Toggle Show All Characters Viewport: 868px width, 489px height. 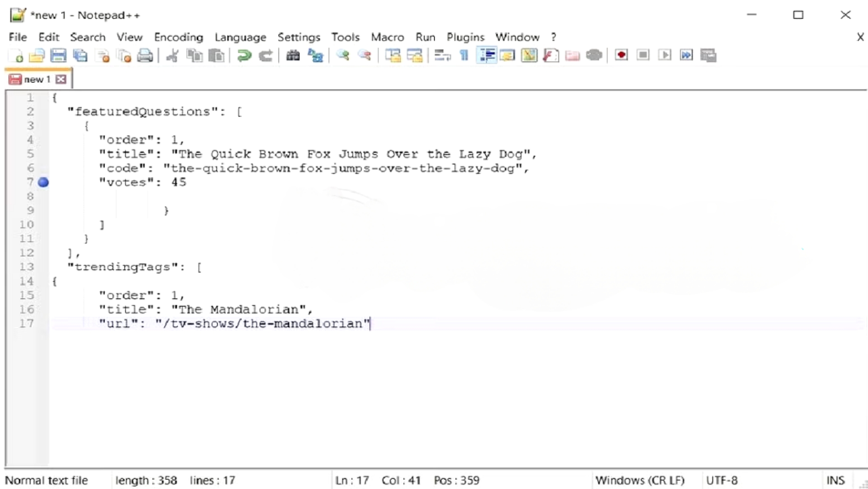coord(464,55)
